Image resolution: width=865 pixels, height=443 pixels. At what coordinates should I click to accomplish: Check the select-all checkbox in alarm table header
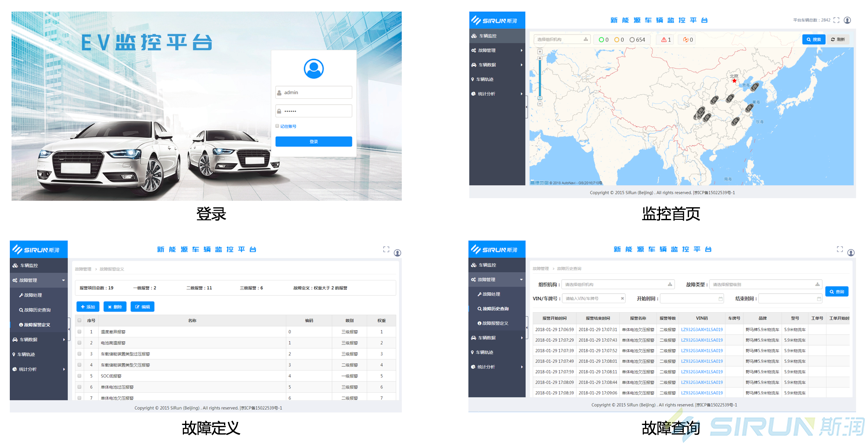[x=80, y=321]
